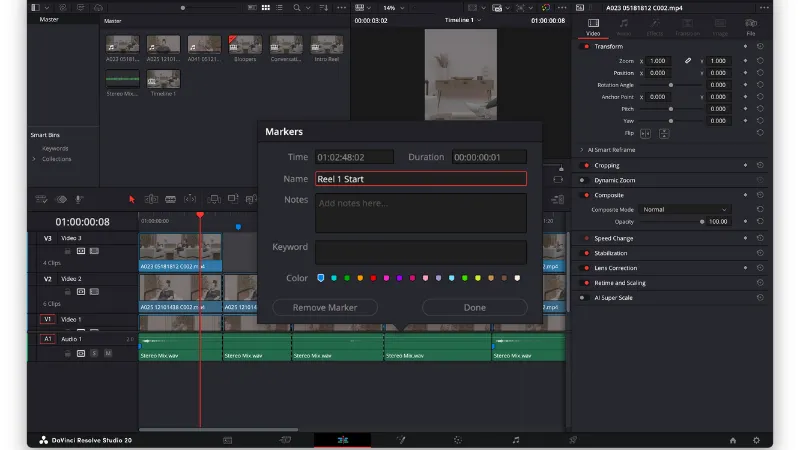800x450 pixels.
Task: Expand the Speed Change section
Action: pyautogui.click(x=614, y=238)
